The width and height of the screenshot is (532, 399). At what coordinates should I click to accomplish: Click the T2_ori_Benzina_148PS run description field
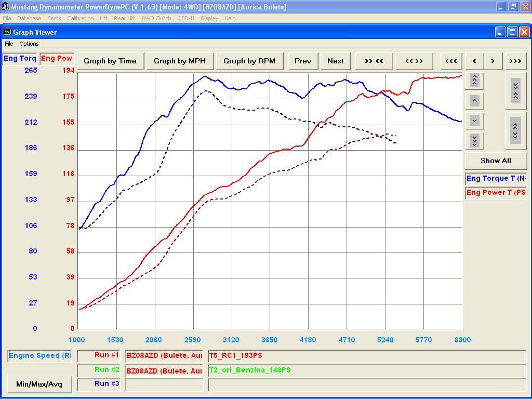[x=367, y=370]
